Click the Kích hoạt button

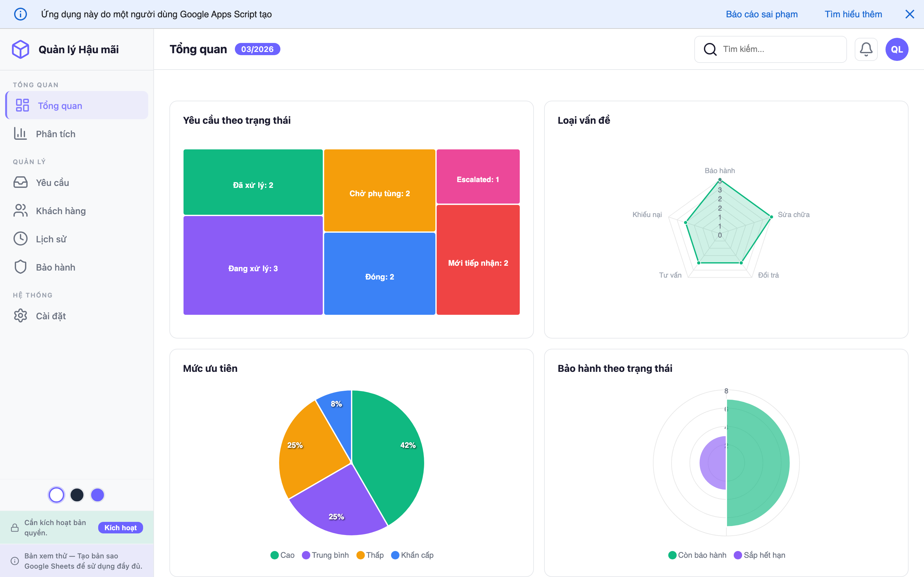(120, 527)
